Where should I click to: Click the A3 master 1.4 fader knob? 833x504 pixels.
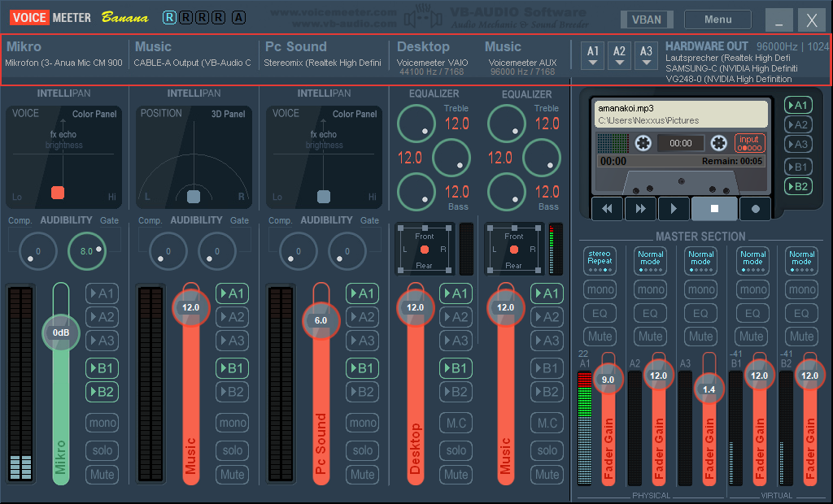[x=709, y=390]
